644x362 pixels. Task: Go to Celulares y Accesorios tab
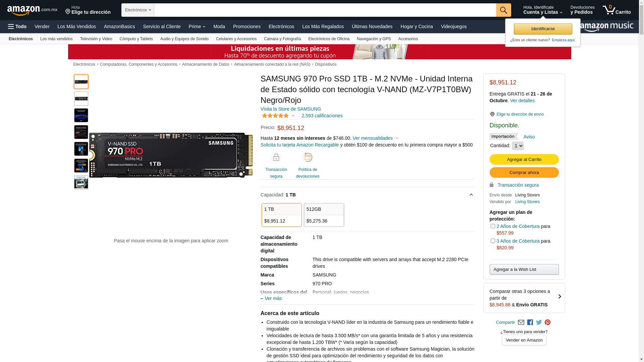coord(236,39)
